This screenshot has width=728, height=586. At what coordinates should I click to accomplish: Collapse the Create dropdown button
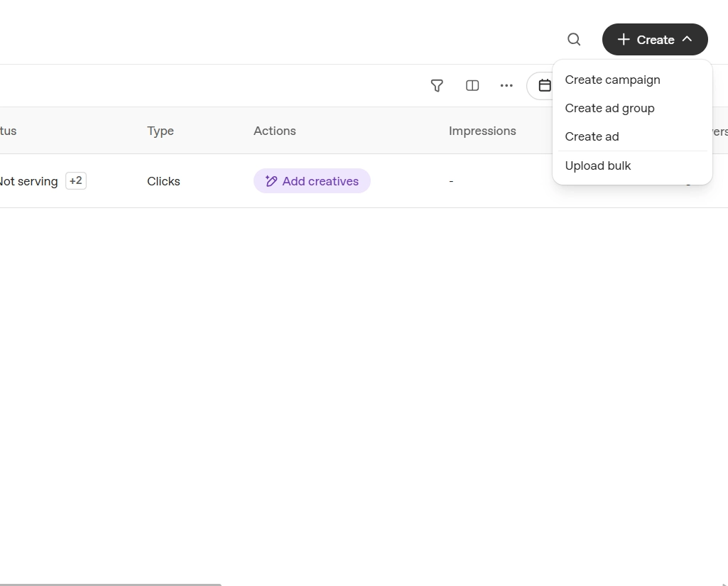[x=655, y=40]
